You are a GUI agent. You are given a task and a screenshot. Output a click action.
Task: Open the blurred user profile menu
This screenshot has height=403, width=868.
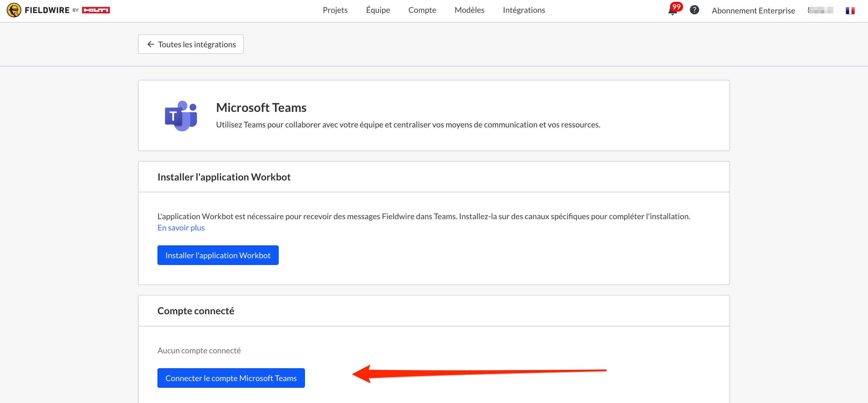(820, 10)
